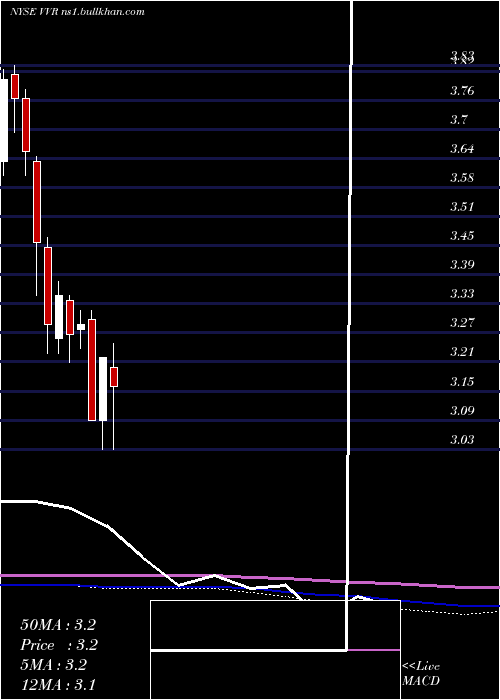Viewport: 500px width, 700px height.
Task: Click the 3.21 price axis label
Action: pyautogui.click(x=462, y=352)
